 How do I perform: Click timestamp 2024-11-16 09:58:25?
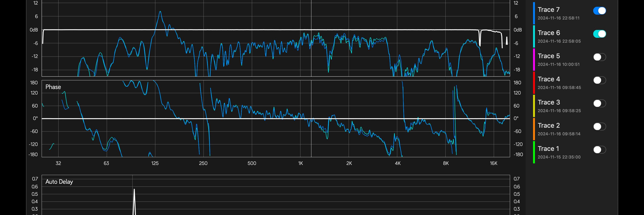click(x=559, y=111)
